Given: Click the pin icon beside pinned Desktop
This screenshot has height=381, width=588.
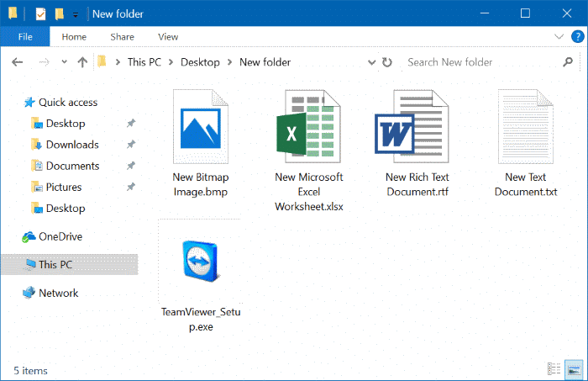Looking at the screenshot, I should [130, 123].
